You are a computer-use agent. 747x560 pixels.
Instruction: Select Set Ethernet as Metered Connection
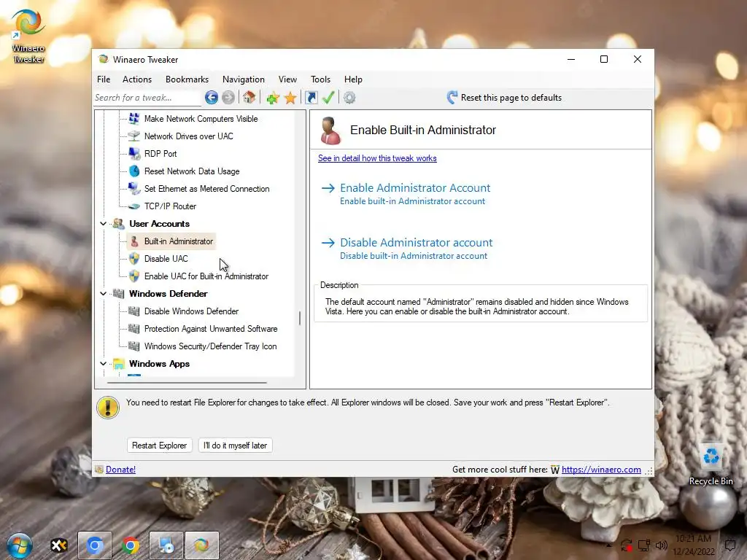(x=206, y=189)
